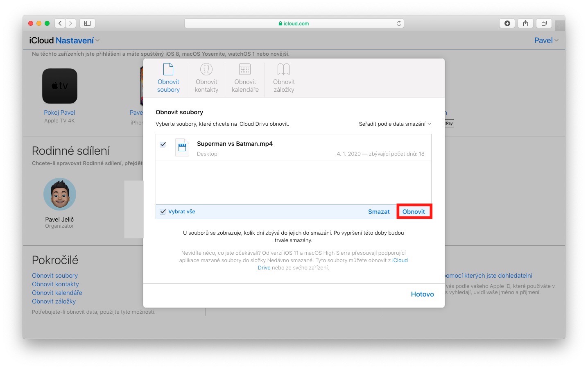Image resolution: width=588 pixels, height=369 pixels.
Task: Click the Organizátor role label
Action: click(x=59, y=226)
